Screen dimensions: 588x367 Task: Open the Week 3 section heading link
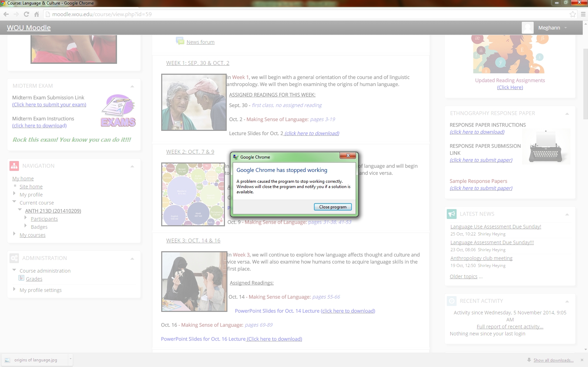click(x=193, y=241)
